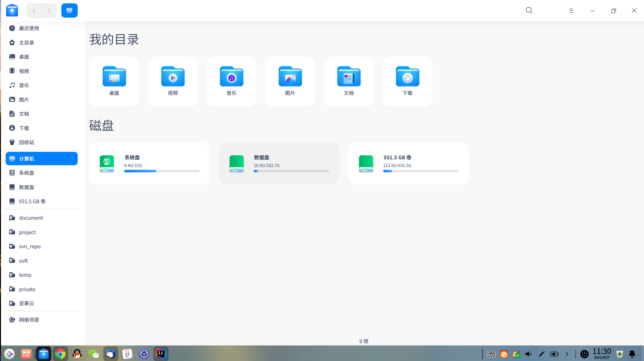Open the trash bin in the dock
This screenshot has width=644, height=361.
pos(620,354)
